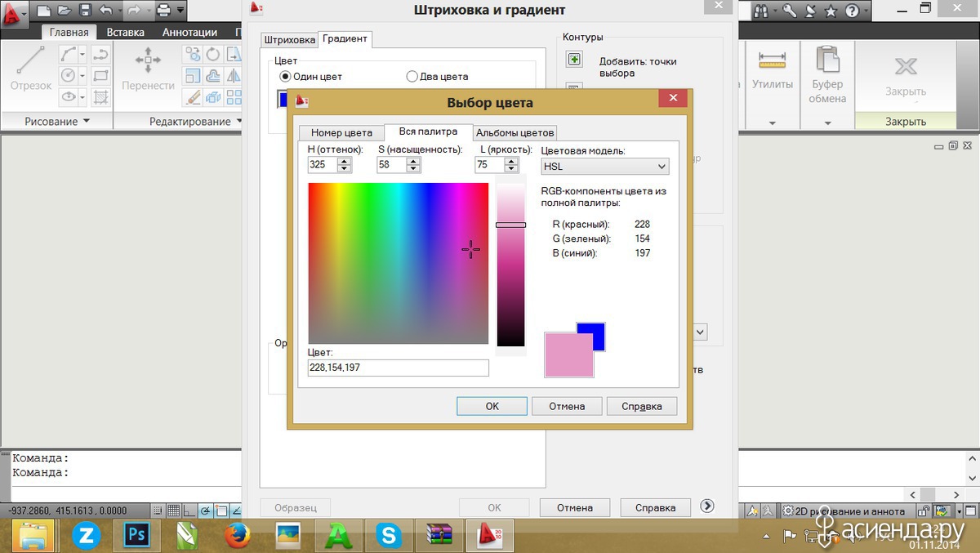The height and width of the screenshot is (553, 980).
Task: Adjust the L (яркость) luminance spinner arrows
Action: pos(511,164)
